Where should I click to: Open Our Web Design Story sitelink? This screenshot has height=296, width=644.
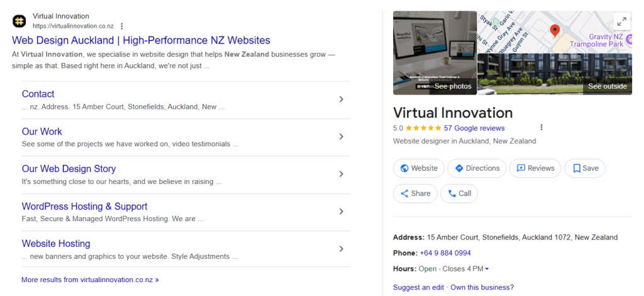69,169
